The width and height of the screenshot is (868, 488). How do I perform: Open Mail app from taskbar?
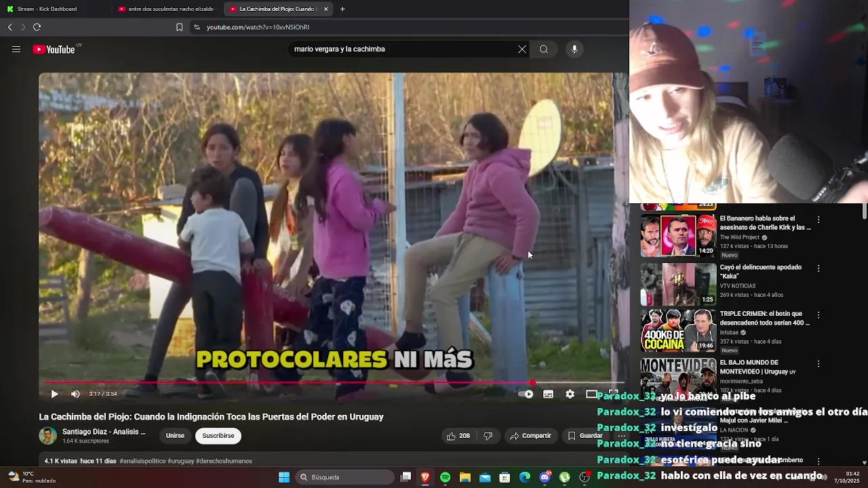tap(485, 477)
